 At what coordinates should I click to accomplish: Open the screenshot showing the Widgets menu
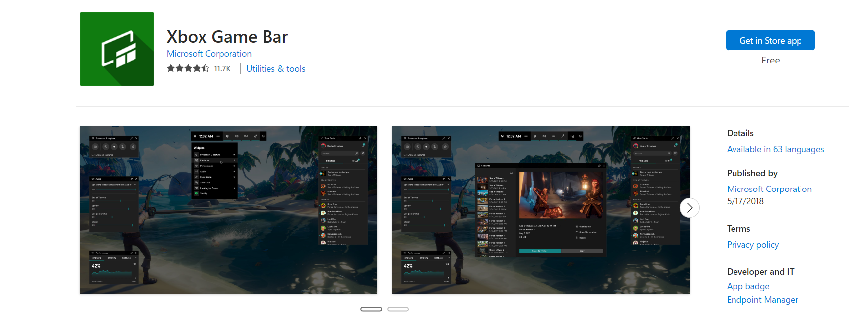(x=228, y=210)
